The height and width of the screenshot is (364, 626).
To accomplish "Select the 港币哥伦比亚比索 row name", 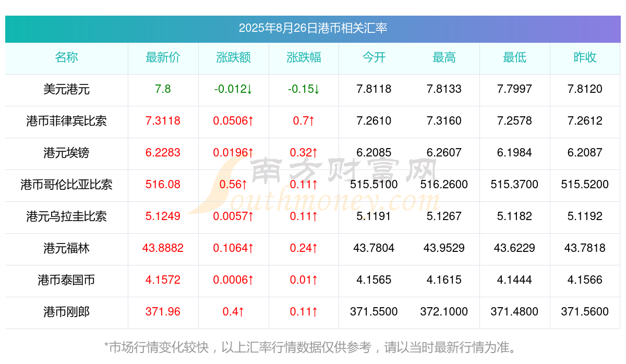I will [67, 185].
